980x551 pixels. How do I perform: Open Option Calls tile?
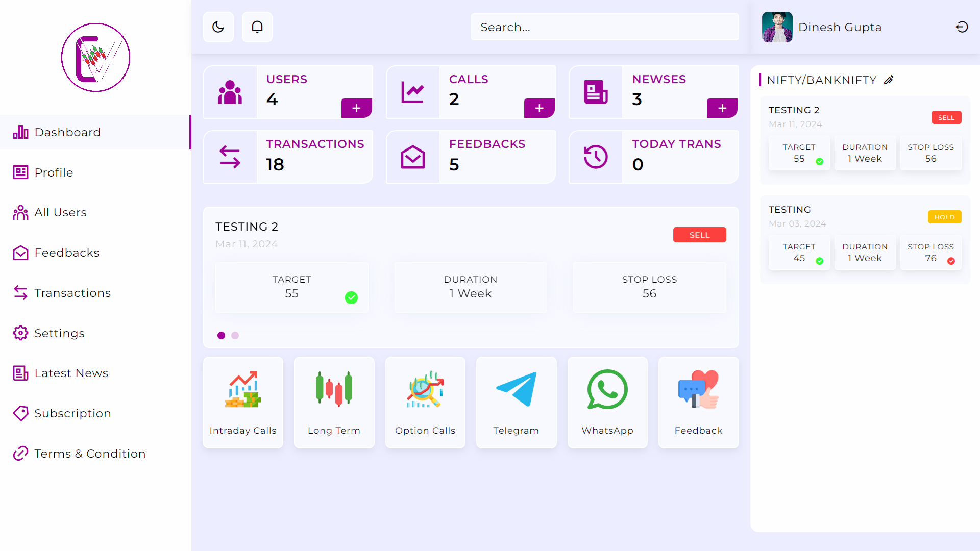425,403
